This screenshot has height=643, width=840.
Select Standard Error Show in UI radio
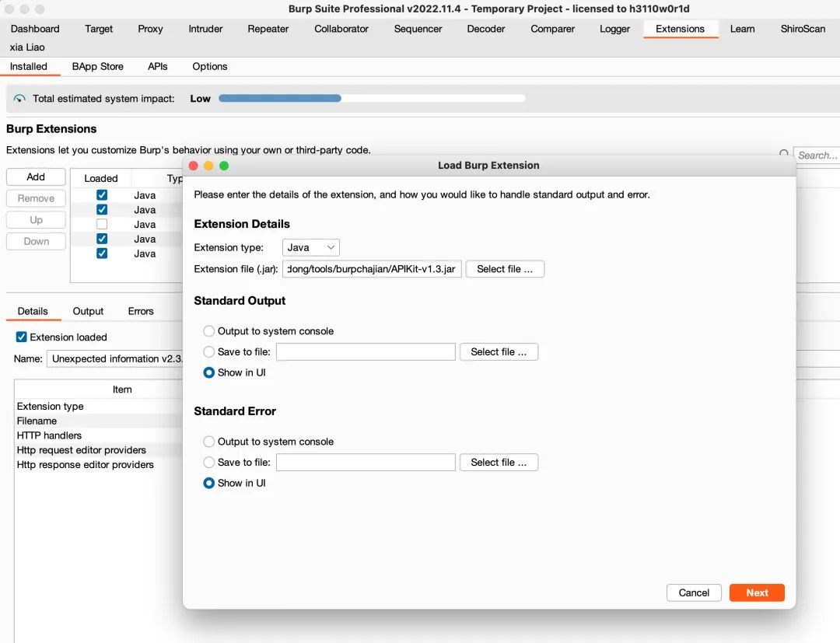209,483
